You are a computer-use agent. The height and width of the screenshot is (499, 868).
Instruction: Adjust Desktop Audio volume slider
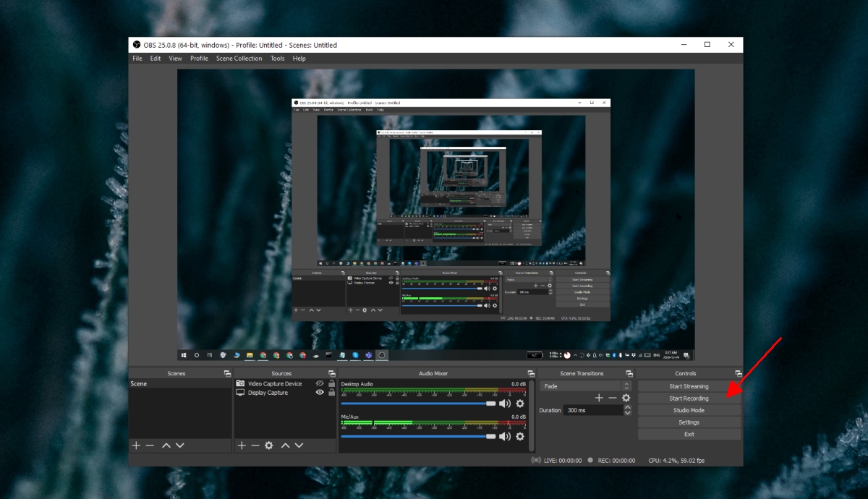pos(419,404)
